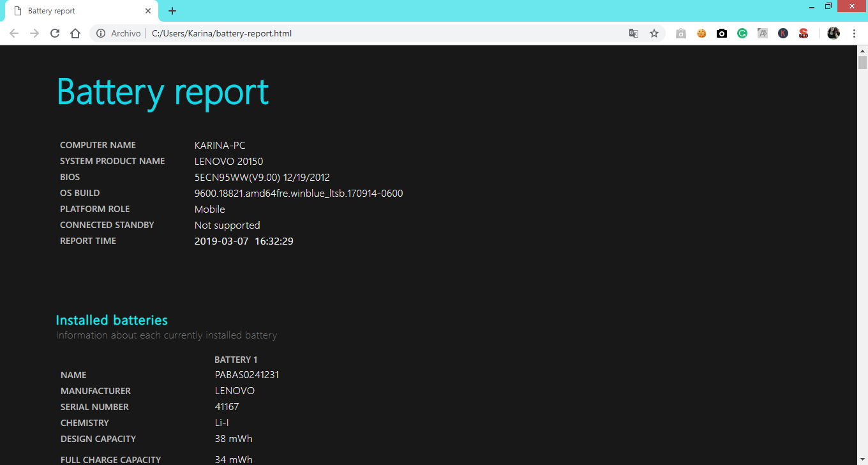Click the Not supported connected standby value
The width and height of the screenshot is (868, 465).
pos(227,225)
